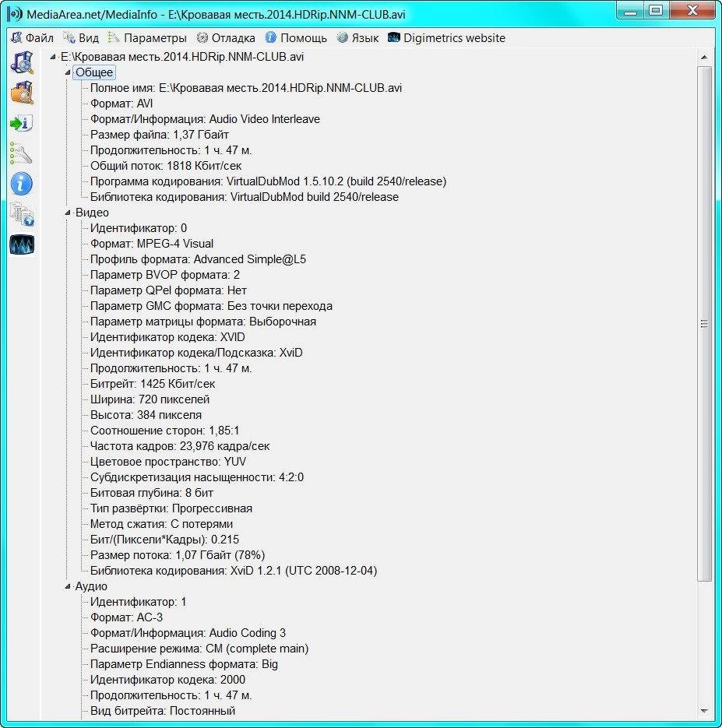Collapse the Видео section triangle
This screenshot has width=722, height=728.
click(67, 213)
